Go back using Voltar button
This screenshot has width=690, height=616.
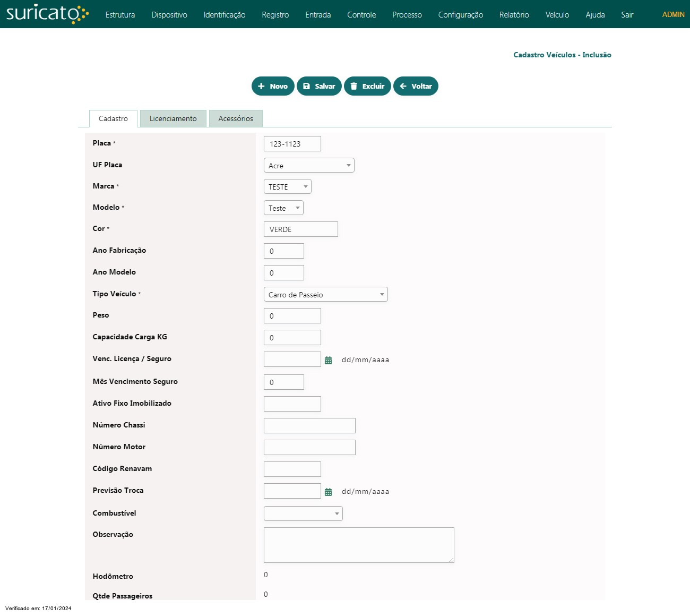click(x=416, y=86)
